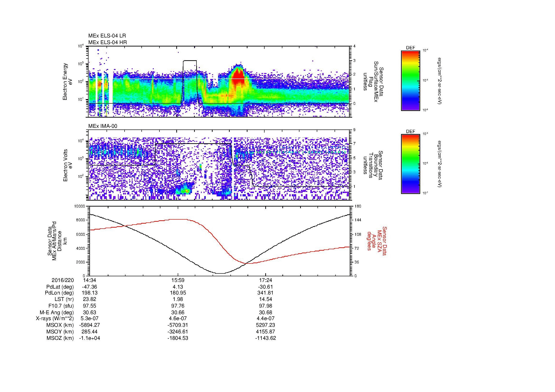Click the PdLat value '-30.61'

point(266,287)
